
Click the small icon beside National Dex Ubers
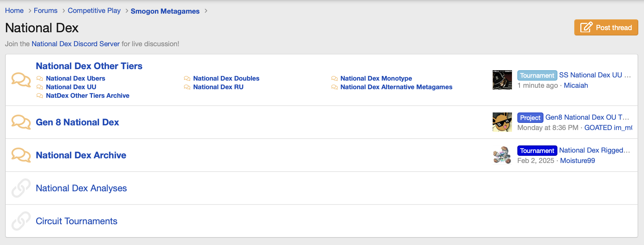(x=40, y=78)
